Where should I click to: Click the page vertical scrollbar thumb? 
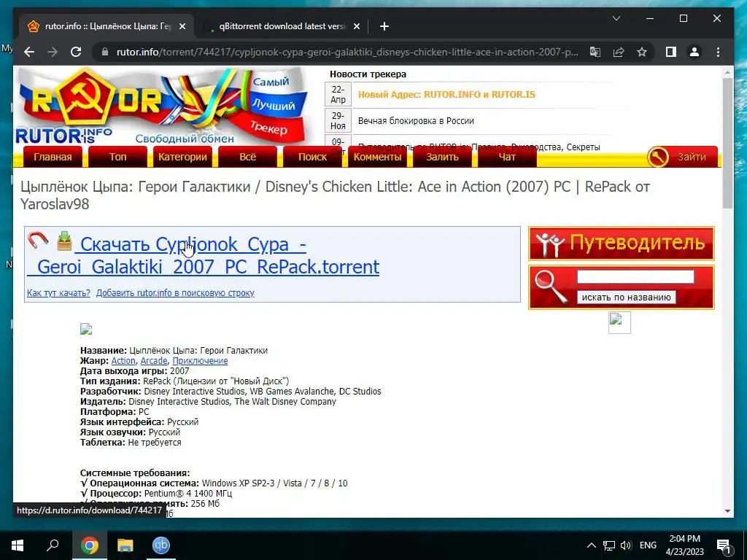[727, 143]
